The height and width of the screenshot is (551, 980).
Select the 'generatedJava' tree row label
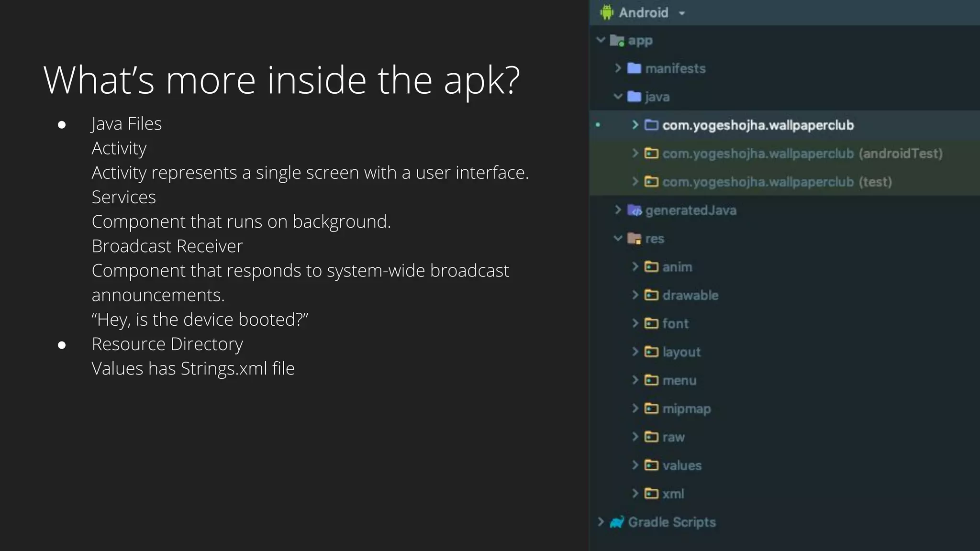pos(691,210)
